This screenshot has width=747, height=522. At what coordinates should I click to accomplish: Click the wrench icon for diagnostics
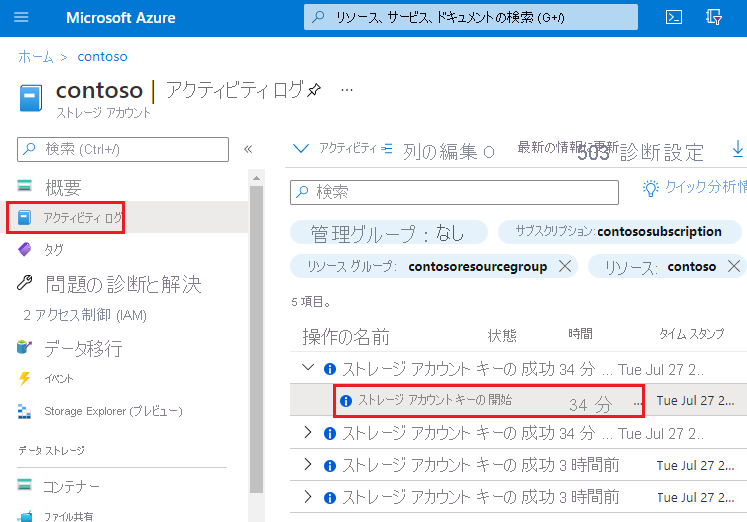[x=24, y=282]
